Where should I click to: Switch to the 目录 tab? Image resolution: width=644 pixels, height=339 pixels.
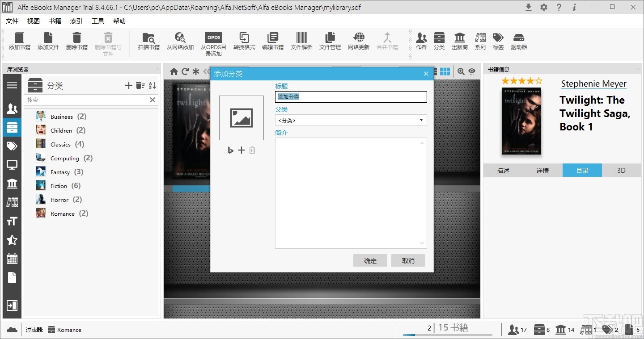(582, 170)
